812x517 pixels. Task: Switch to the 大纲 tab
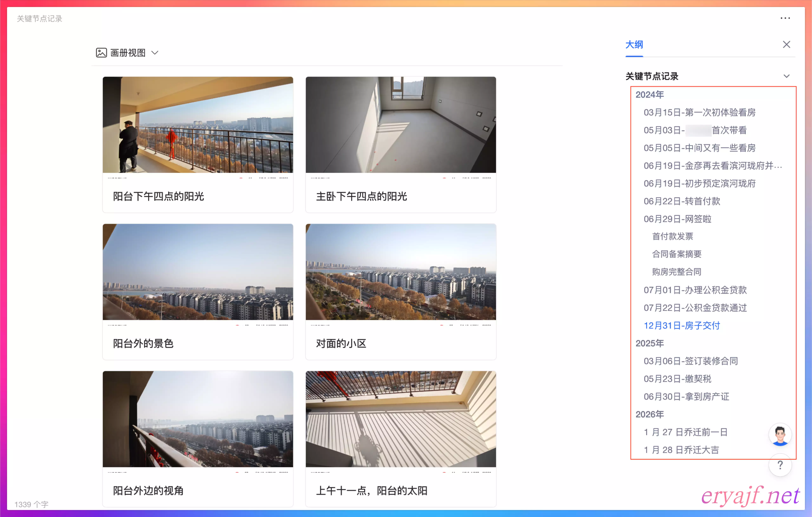click(634, 45)
